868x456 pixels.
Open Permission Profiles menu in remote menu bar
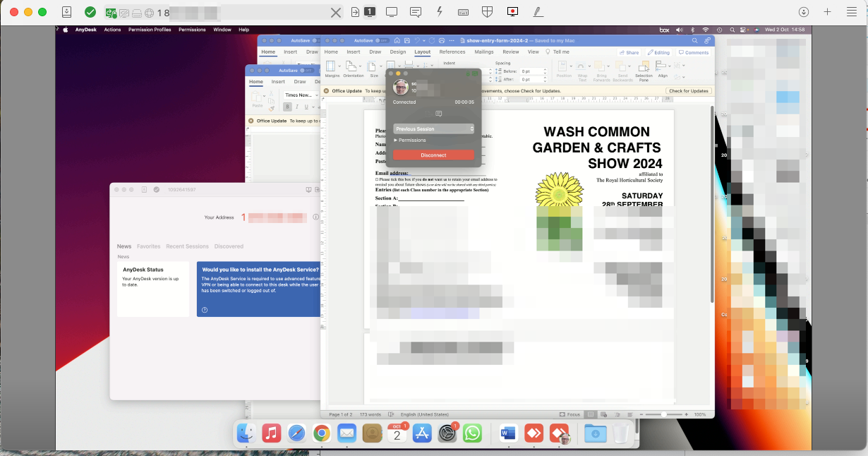(x=150, y=30)
